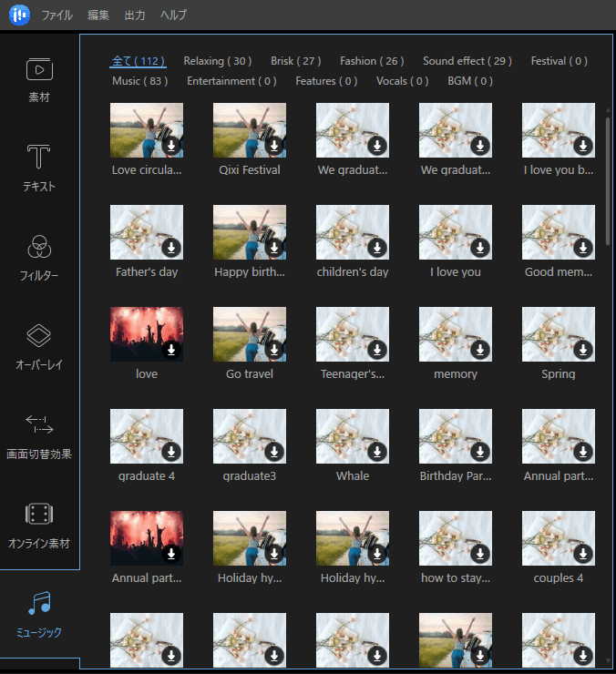616x674 pixels.
Task: Open the 出力 export menu
Action: pyautogui.click(x=135, y=15)
